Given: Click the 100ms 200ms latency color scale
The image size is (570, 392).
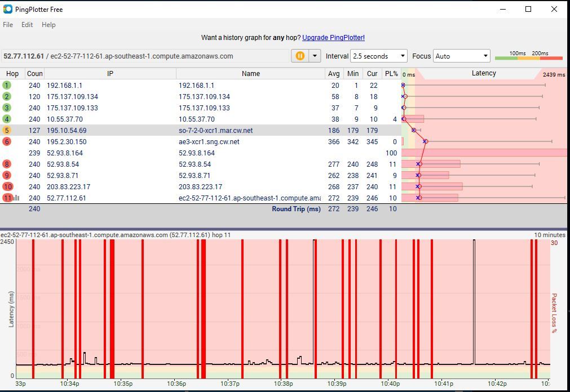Looking at the screenshot, I should coord(528,55).
